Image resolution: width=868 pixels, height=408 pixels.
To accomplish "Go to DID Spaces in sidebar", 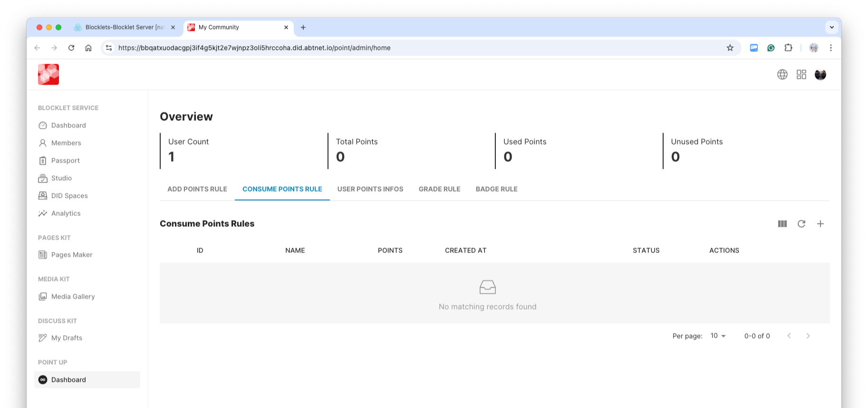I will tap(69, 196).
